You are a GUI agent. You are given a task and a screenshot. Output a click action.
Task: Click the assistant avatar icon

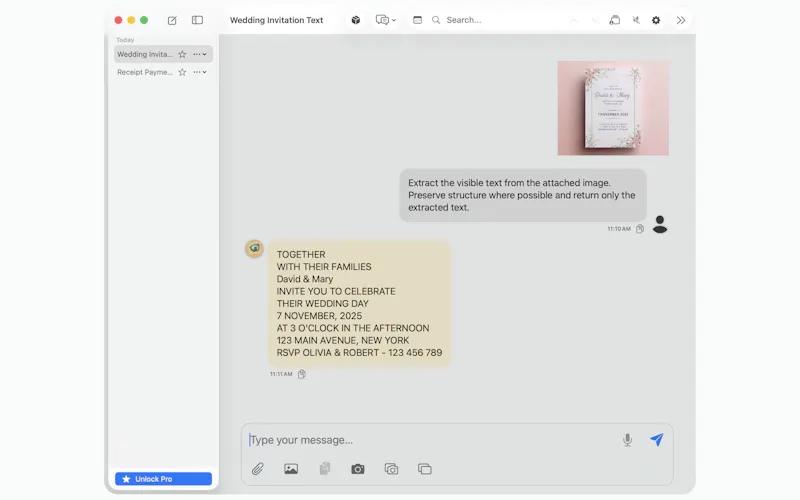[x=255, y=248]
